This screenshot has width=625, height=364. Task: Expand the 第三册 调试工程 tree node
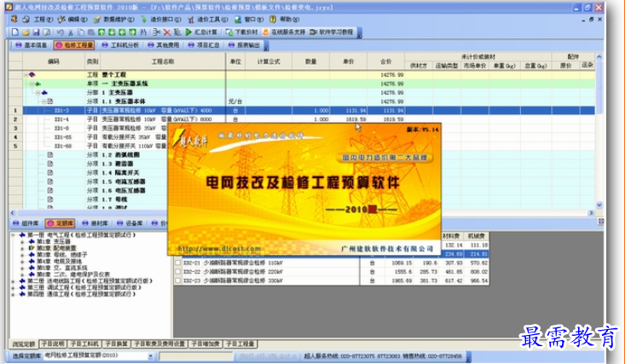[13, 287]
